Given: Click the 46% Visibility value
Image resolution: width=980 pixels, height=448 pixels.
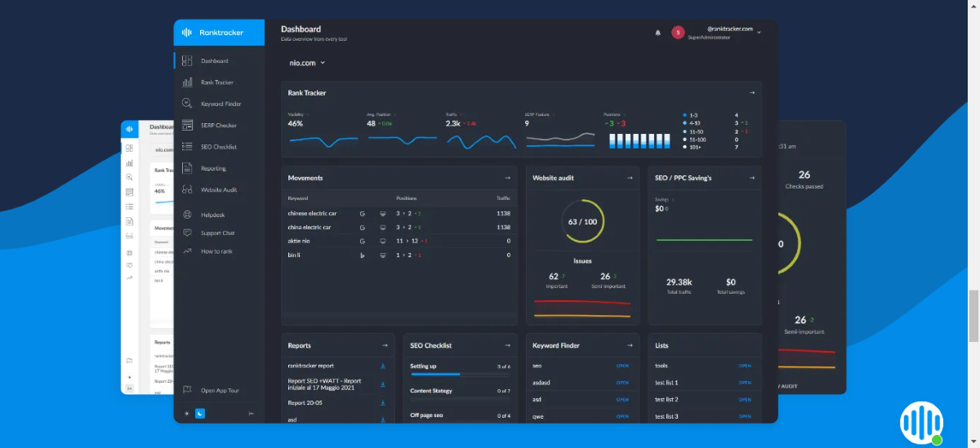Looking at the screenshot, I should coord(296,123).
